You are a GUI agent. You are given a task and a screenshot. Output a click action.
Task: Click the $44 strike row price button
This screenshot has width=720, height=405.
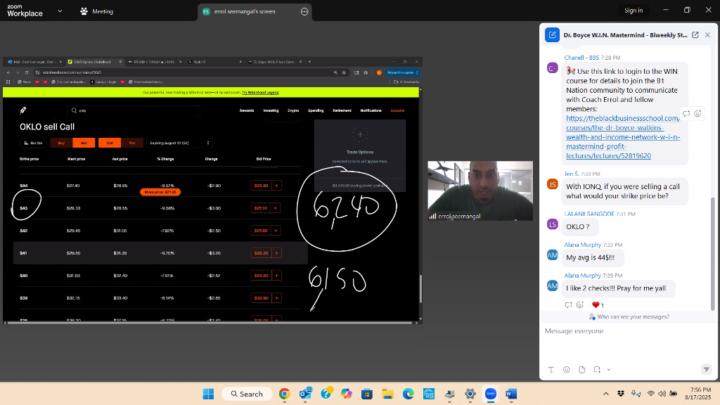tap(261, 186)
